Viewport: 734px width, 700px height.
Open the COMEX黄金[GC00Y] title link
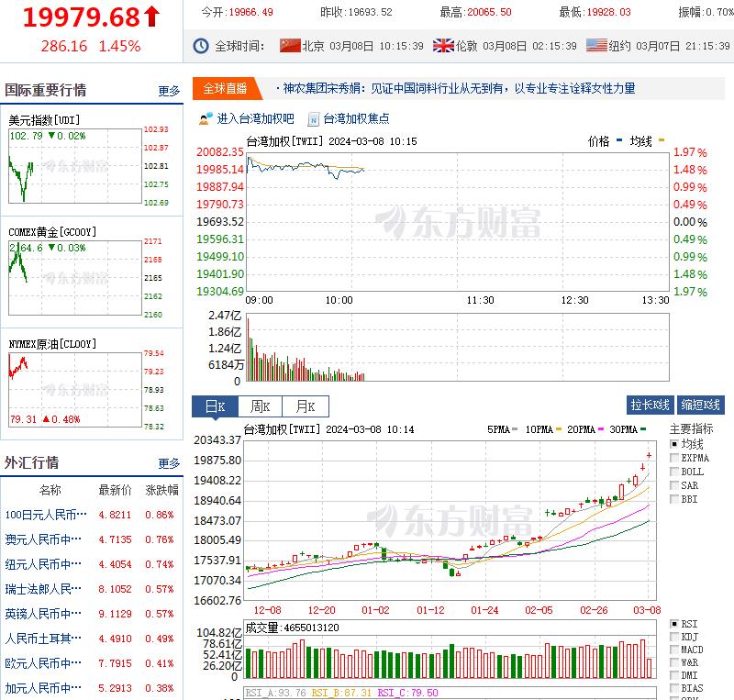(x=52, y=232)
